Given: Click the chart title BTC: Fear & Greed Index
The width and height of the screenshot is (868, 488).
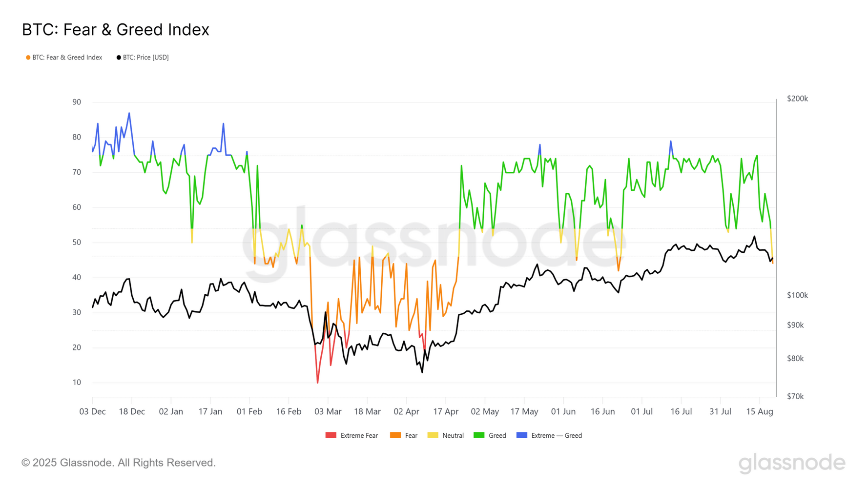Looking at the screenshot, I should tap(116, 30).
